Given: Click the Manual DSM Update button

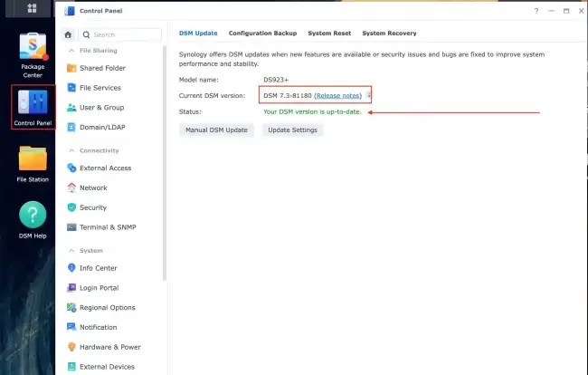Looking at the screenshot, I should [x=216, y=130].
